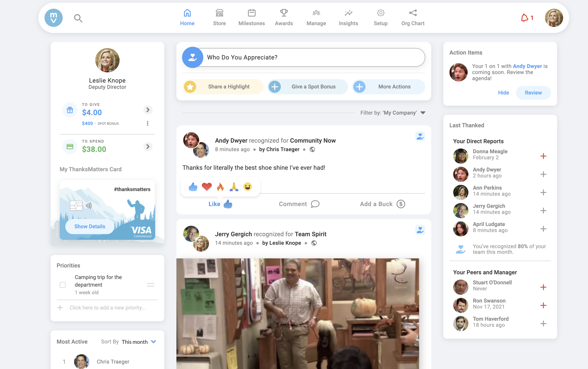
Task: Expand the To Spend balance chevron
Action: tap(148, 147)
